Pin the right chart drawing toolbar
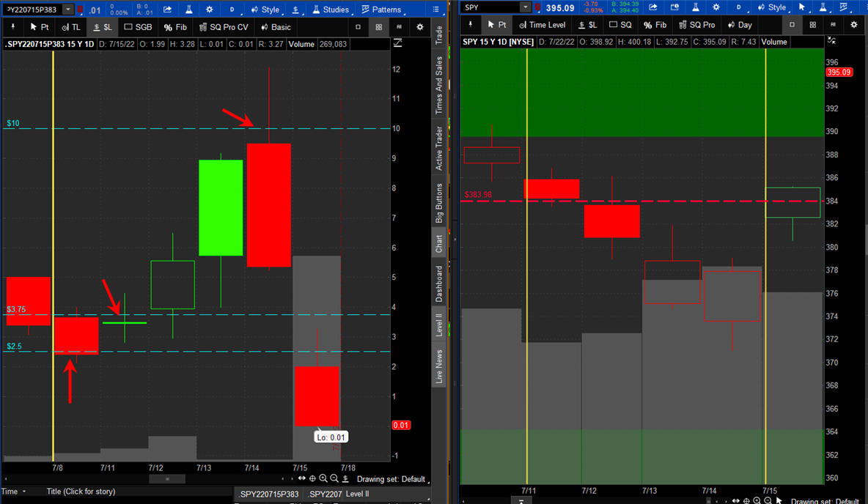868x504 pixels. [x=471, y=24]
